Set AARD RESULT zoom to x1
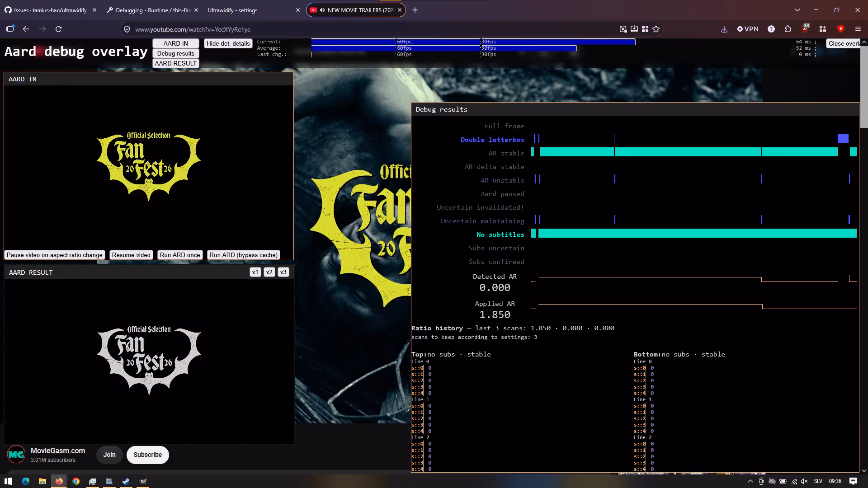Viewport: 868px width, 488px height. coord(255,272)
